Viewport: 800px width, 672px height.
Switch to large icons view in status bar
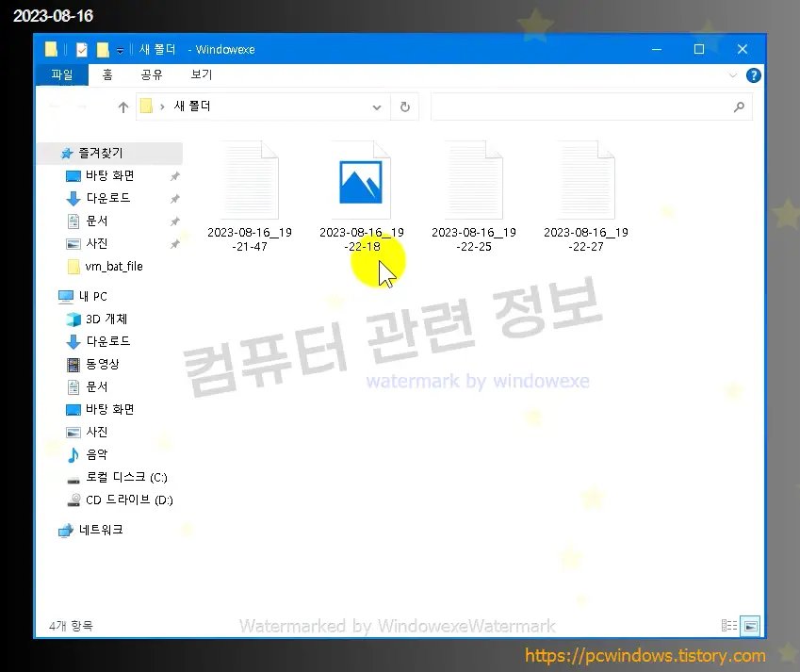[750, 626]
